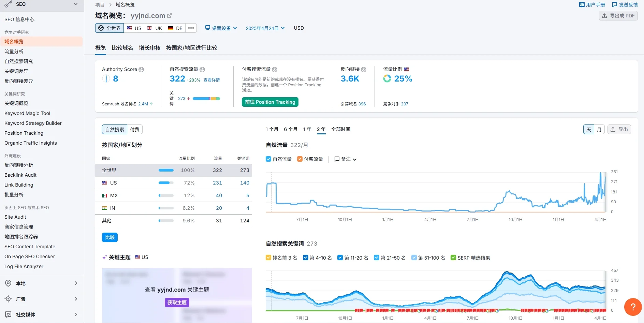644x323 pixels.
Task: Select the 1 年 time range
Action: tap(307, 129)
